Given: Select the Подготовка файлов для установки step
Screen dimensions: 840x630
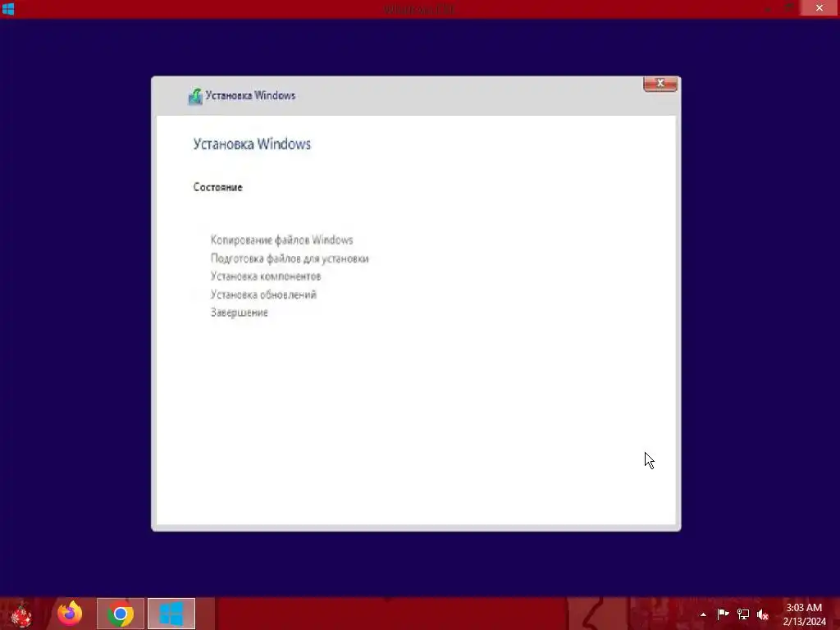Looking at the screenshot, I should [x=290, y=258].
